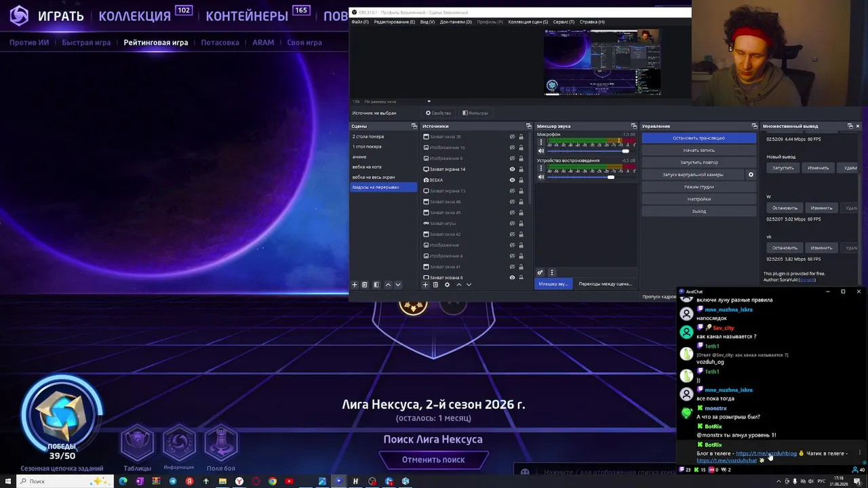Open the Сервис menu in OBS
The width and height of the screenshot is (868, 488).
[564, 22]
